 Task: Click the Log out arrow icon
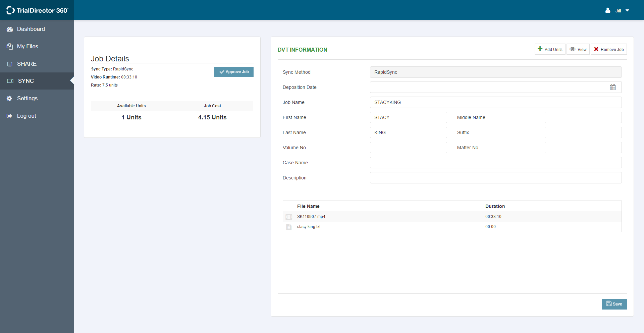pos(9,116)
